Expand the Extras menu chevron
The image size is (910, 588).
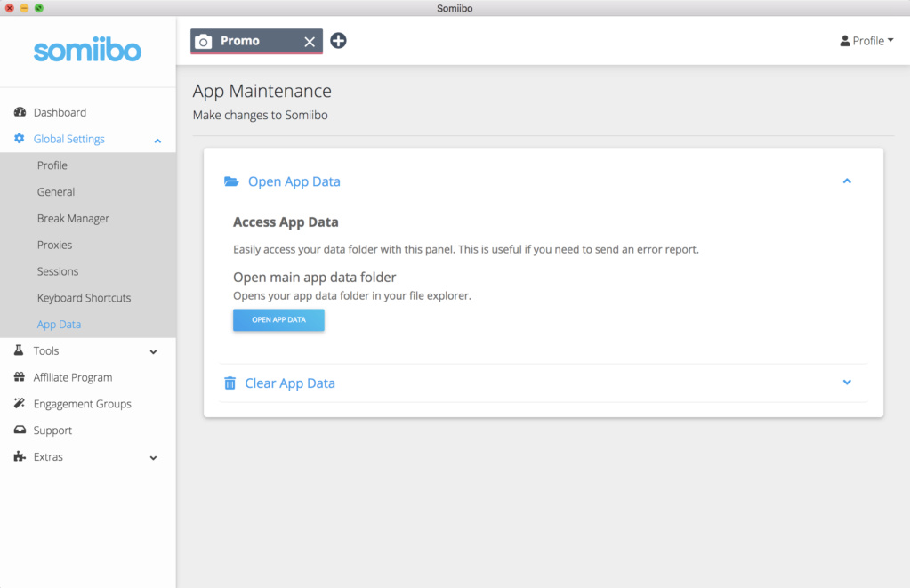(153, 458)
